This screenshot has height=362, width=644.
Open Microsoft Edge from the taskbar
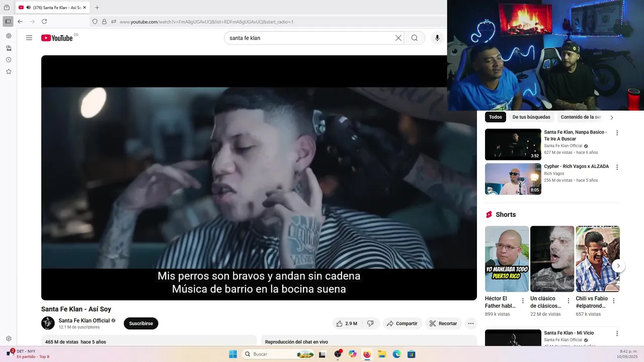pos(396,354)
